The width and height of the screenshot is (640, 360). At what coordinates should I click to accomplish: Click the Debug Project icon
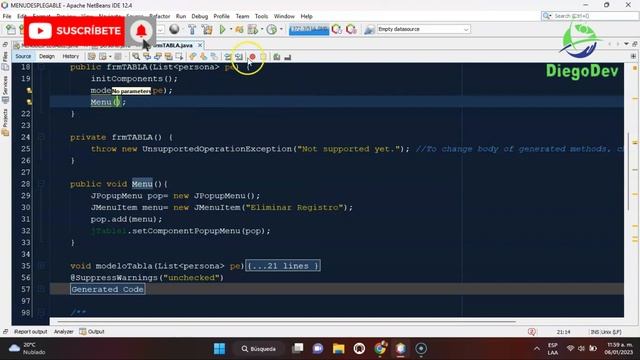point(239,29)
